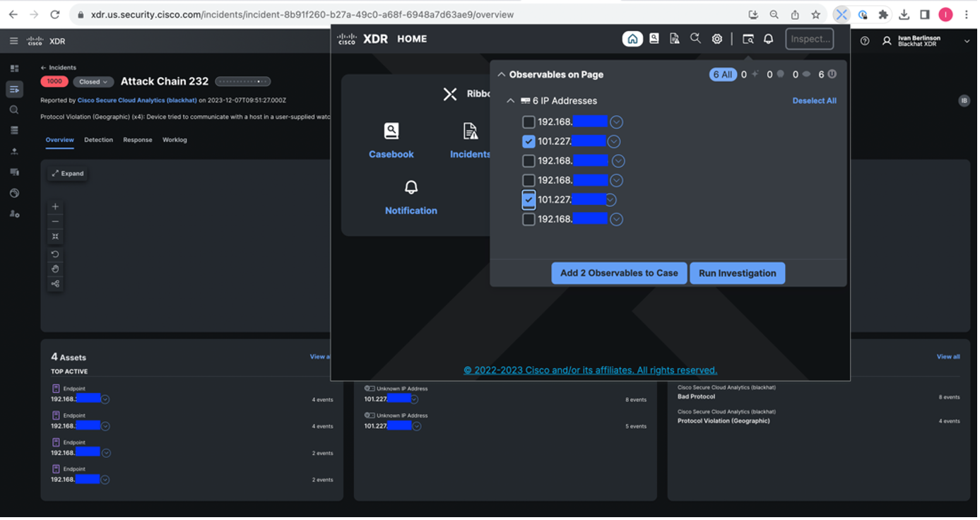Uncheck the first 101.227 IP address checkbox
Screen dimensions: 980x520
(529, 142)
